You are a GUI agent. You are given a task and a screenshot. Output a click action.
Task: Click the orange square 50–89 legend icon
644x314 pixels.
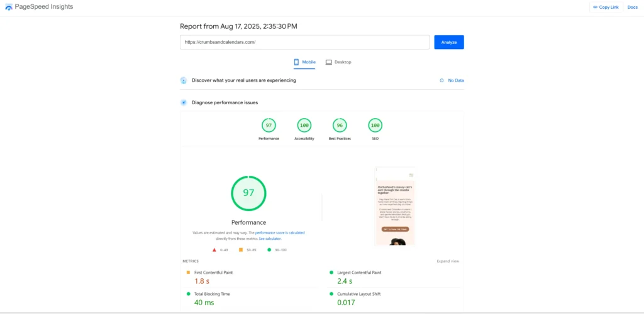pos(241,250)
